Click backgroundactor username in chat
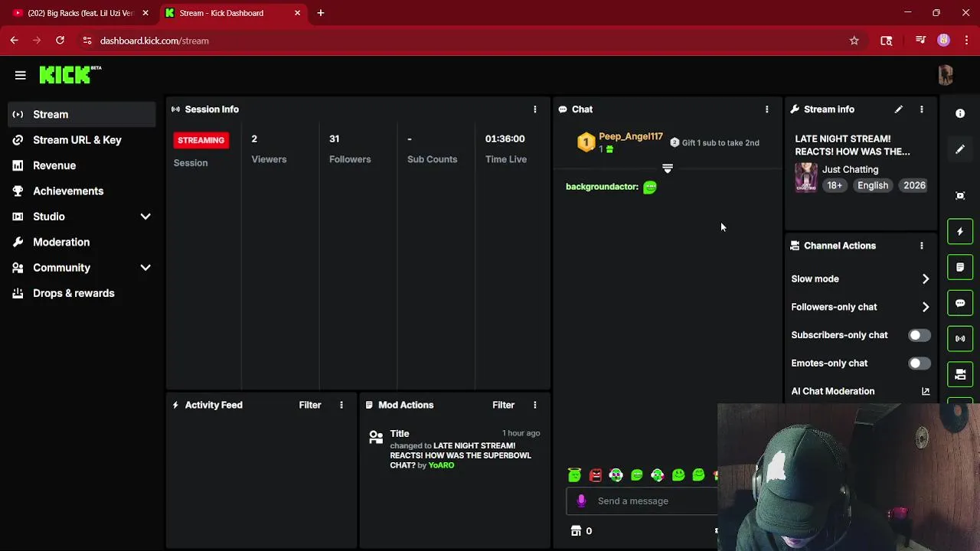The height and width of the screenshot is (551, 980). (602, 187)
